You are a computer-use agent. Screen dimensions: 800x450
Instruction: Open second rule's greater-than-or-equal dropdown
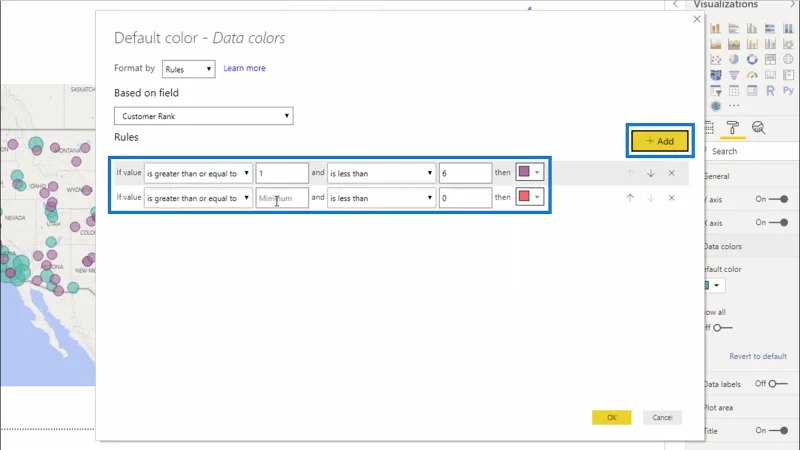pyautogui.click(x=198, y=198)
